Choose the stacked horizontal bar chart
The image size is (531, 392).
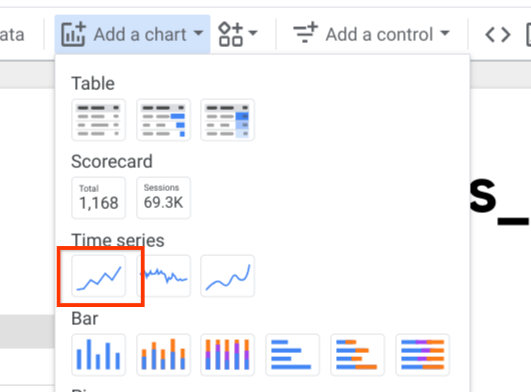(358, 355)
